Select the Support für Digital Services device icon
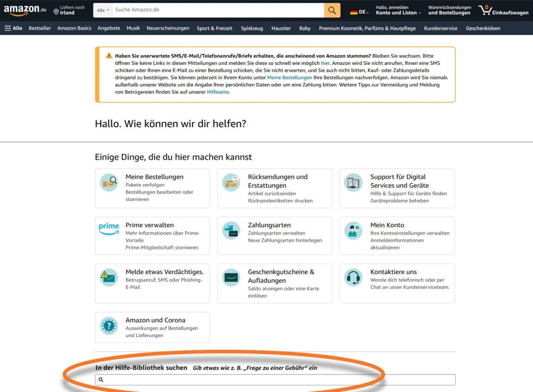This screenshot has height=392, width=533. click(353, 181)
